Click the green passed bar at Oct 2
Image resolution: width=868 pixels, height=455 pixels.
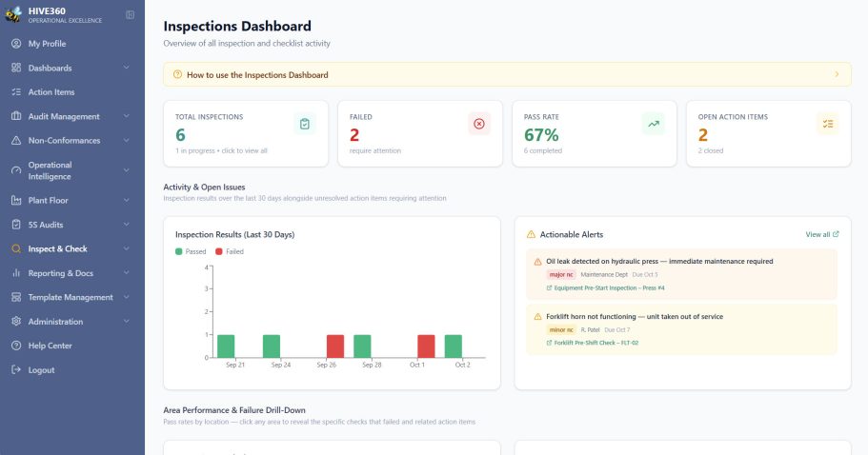pyautogui.click(x=454, y=346)
